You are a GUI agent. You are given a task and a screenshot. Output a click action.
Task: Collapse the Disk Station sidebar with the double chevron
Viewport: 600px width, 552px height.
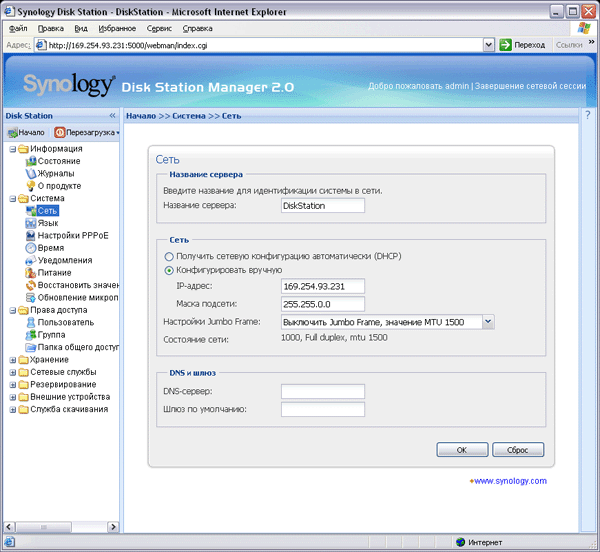[112, 116]
